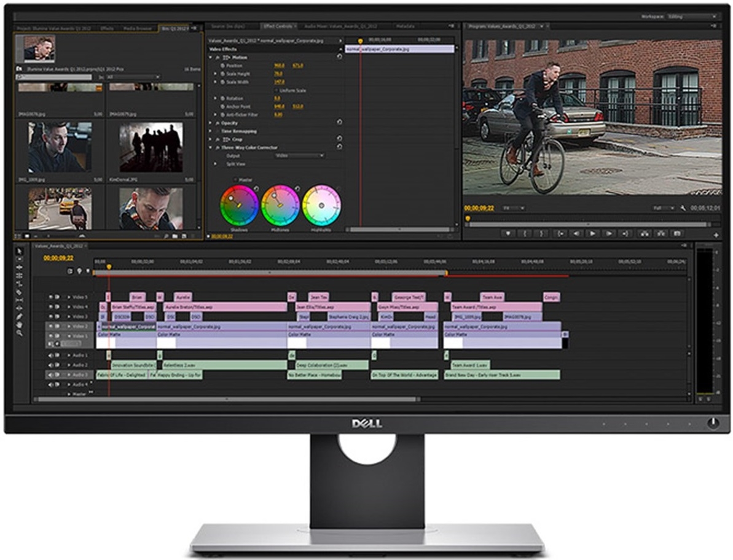This screenshot has height=560, width=733.
Task: Select the Ripple Edit tool
Action: (x=19, y=268)
